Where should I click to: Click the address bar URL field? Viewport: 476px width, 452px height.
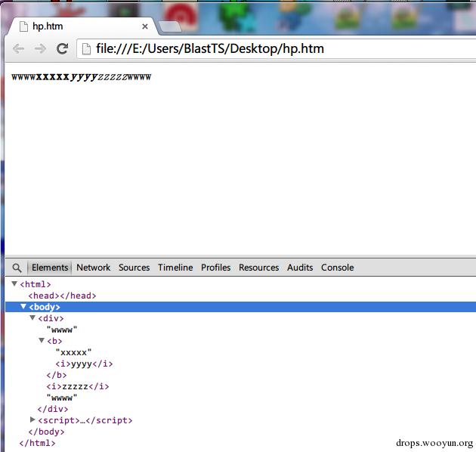[272, 49]
